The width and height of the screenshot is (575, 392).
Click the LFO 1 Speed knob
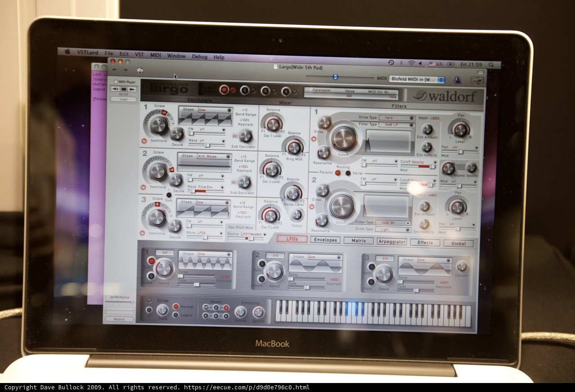[x=164, y=268]
